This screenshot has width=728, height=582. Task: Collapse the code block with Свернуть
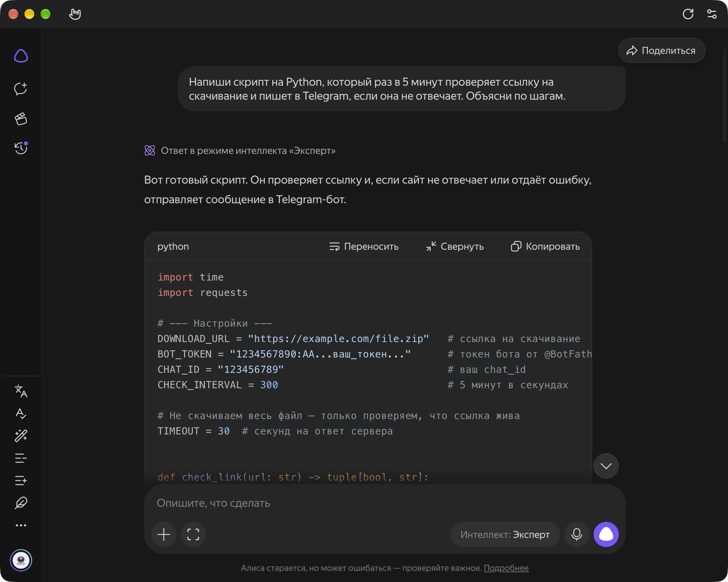click(455, 247)
